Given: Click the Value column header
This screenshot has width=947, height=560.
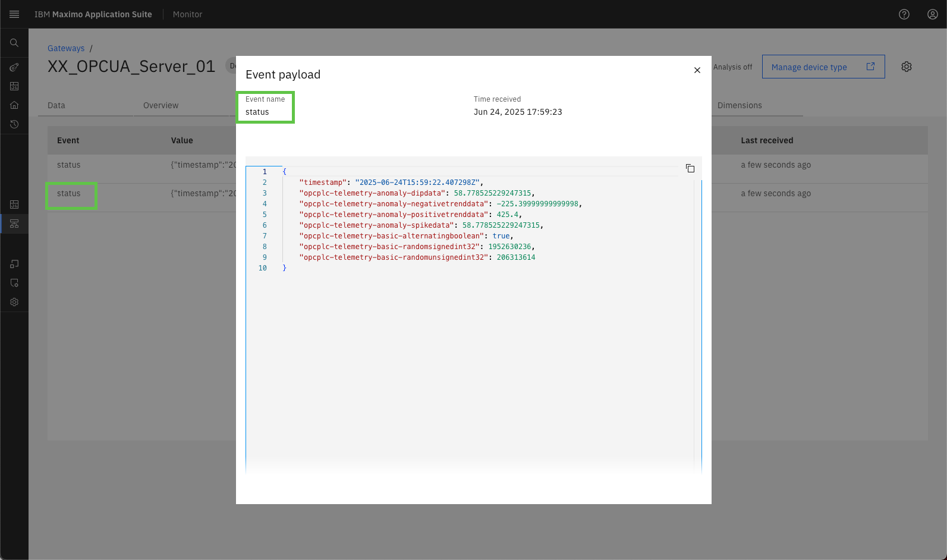Looking at the screenshot, I should coord(182,140).
